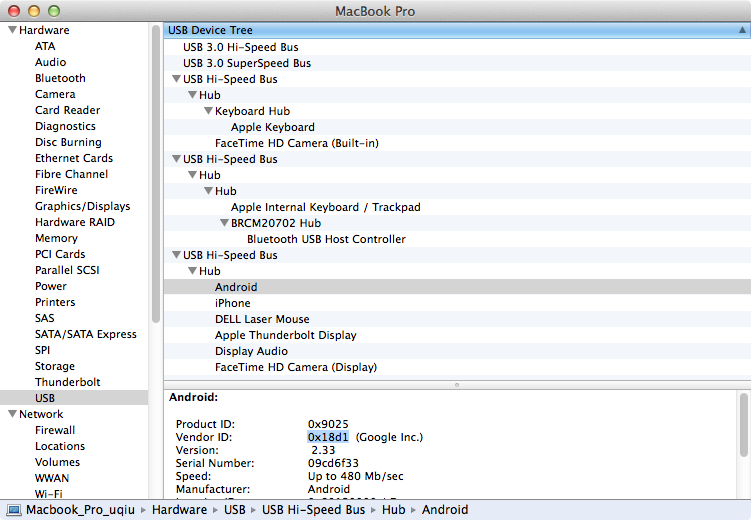Select Bluetooth USB Host Controller
The height and width of the screenshot is (520, 751).
point(326,239)
